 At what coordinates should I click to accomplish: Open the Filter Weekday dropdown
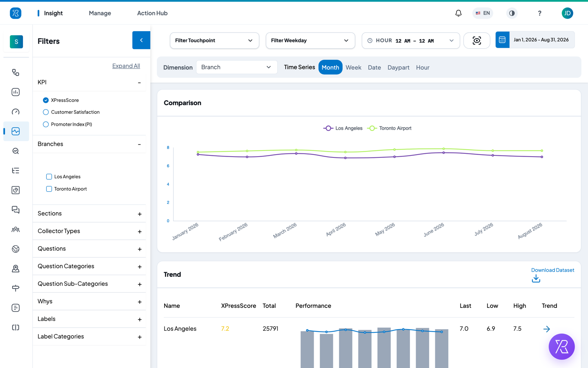310,40
